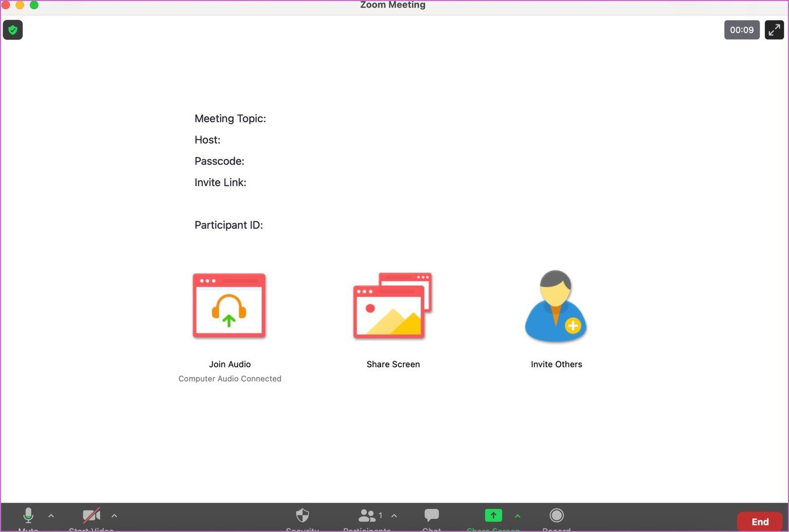Expand video options arrow beside camera
The width and height of the screenshot is (789, 532).
pos(114,516)
